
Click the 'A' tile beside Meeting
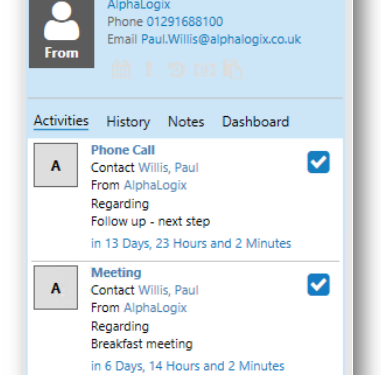point(56,288)
